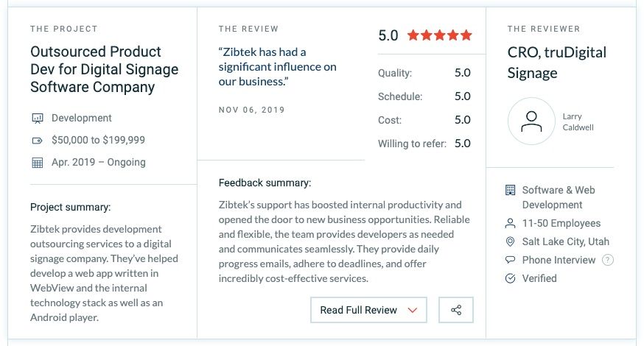
Task: Open the Outsourced Product Dev project title
Action: pos(105,69)
